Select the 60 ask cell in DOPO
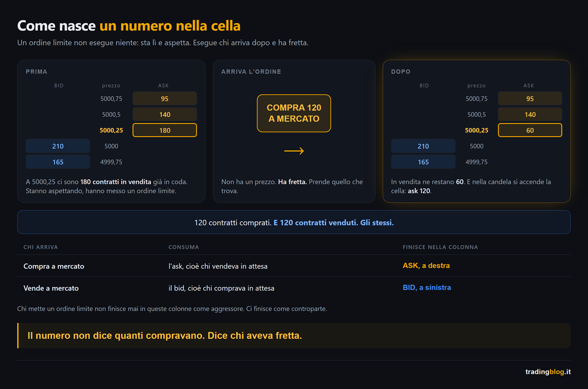This screenshot has height=389, width=588. pyautogui.click(x=530, y=130)
